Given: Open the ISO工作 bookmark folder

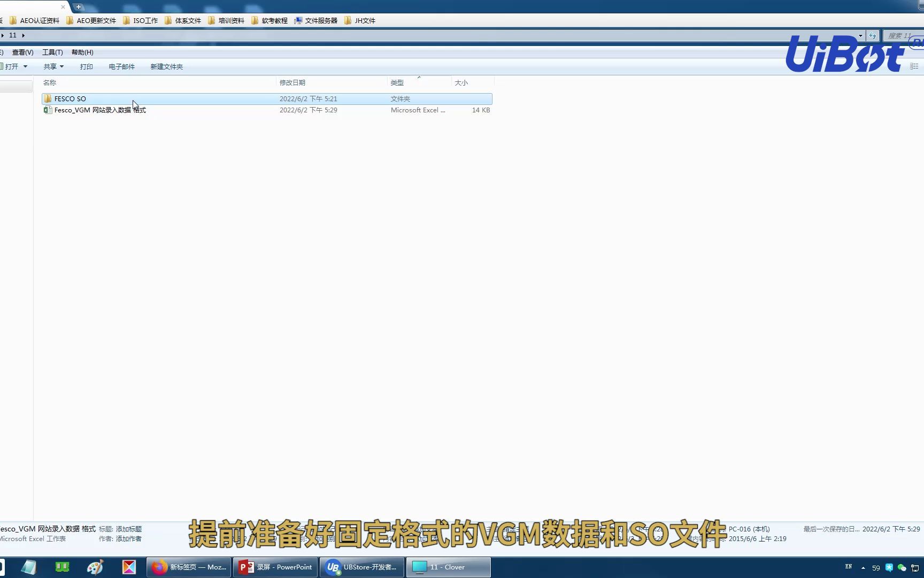Looking at the screenshot, I should click(x=140, y=20).
